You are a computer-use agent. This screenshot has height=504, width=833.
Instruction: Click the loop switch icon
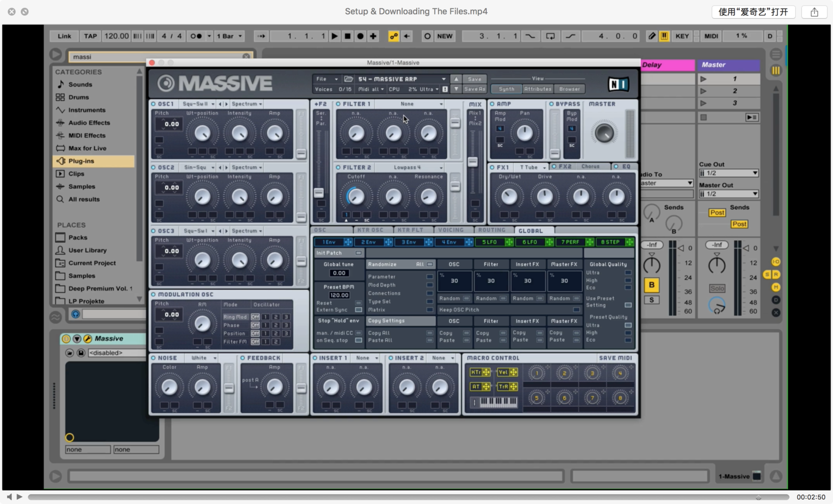pyautogui.click(x=550, y=36)
